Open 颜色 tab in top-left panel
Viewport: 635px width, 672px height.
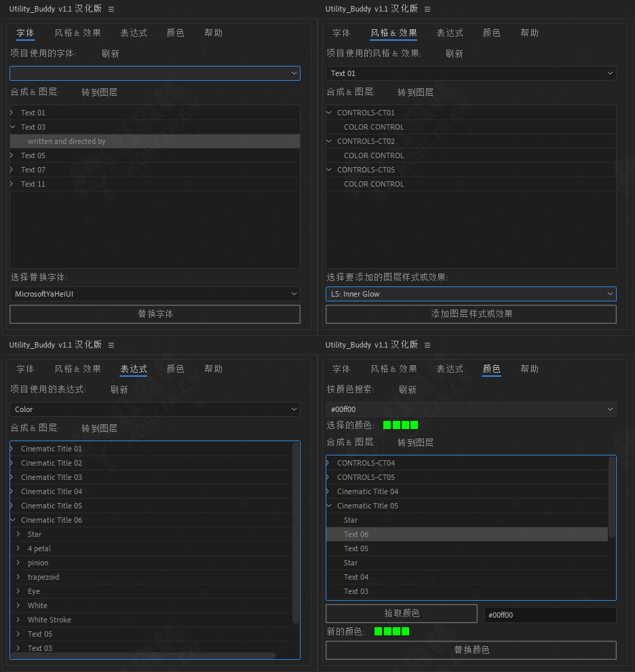pyautogui.click(x=175, y=33)
